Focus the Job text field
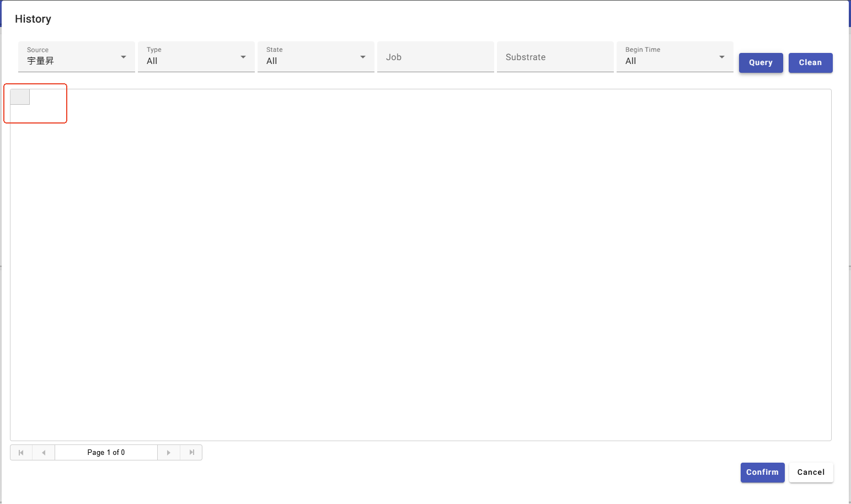Screen dimensions: 851x504 435,57
